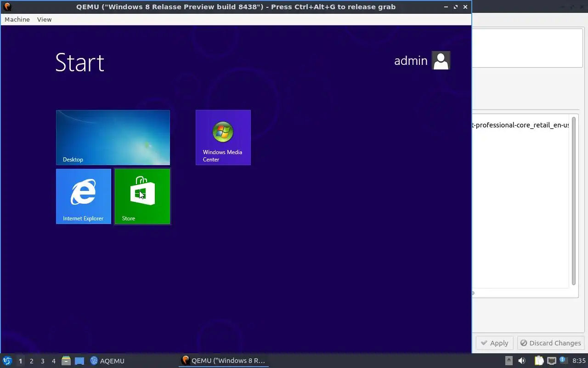
Task: Click the 8:35 clock in the panel
Action: (x=579, y=361)
